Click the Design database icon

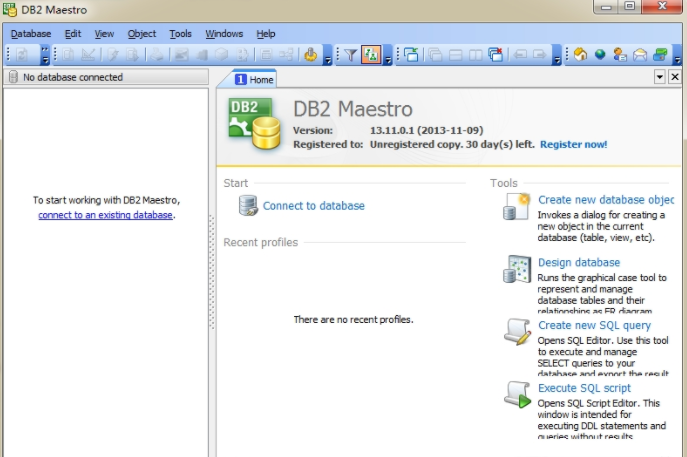(x=517, y=269)
